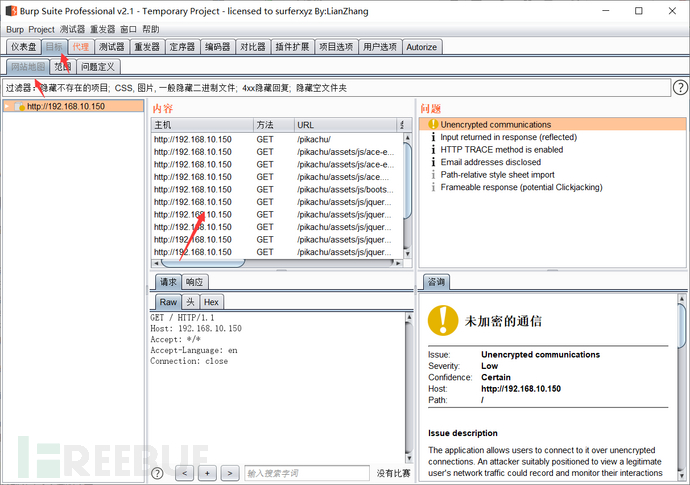Viewport: 690px width, 485px height.
Task: Select http://192.168.10.150 in site map tree
Action: [x=66, y=106]
